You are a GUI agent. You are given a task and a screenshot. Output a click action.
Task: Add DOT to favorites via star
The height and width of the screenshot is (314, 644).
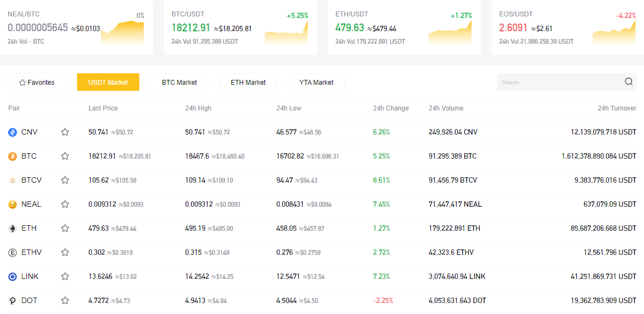[65, 300]
